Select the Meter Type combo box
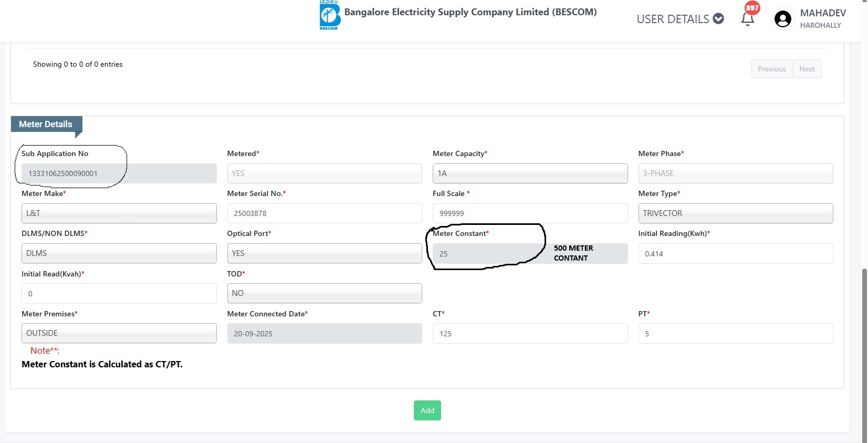 735,213
